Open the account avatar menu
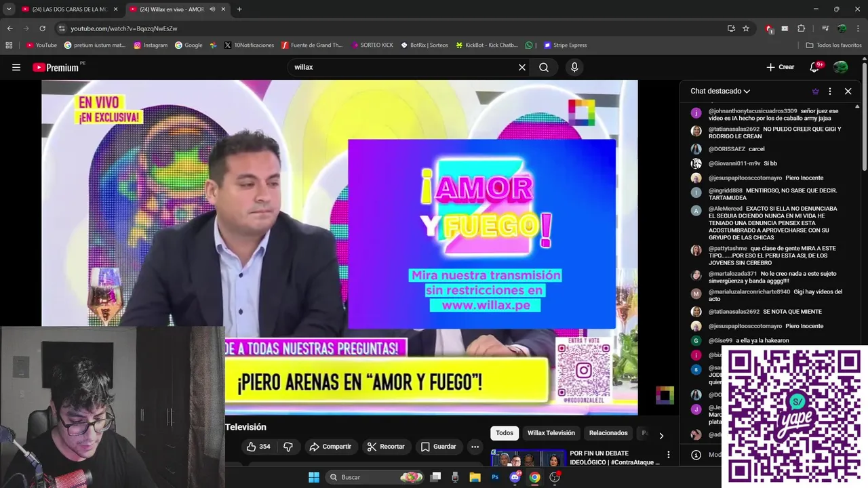 point(841,67)
